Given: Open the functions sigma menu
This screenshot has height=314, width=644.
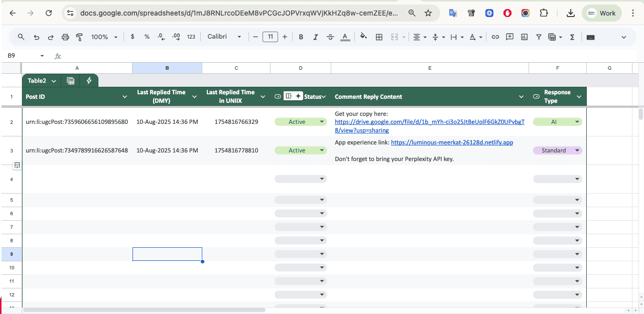Looking at the screenshot, I should 572,37.
